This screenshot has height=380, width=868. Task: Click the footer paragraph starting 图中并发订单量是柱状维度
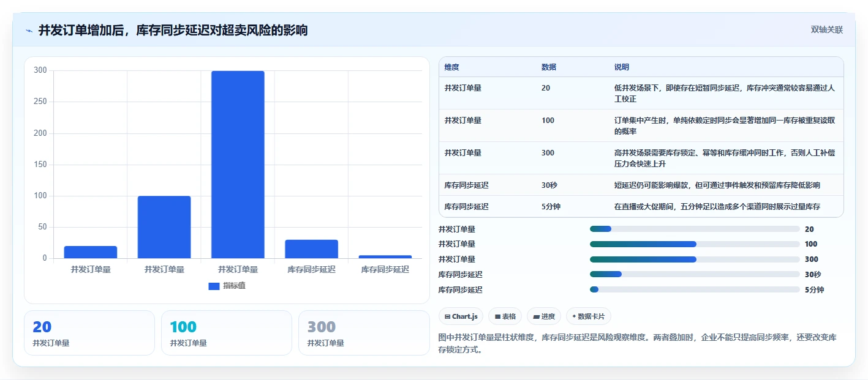tap(638, 343)
